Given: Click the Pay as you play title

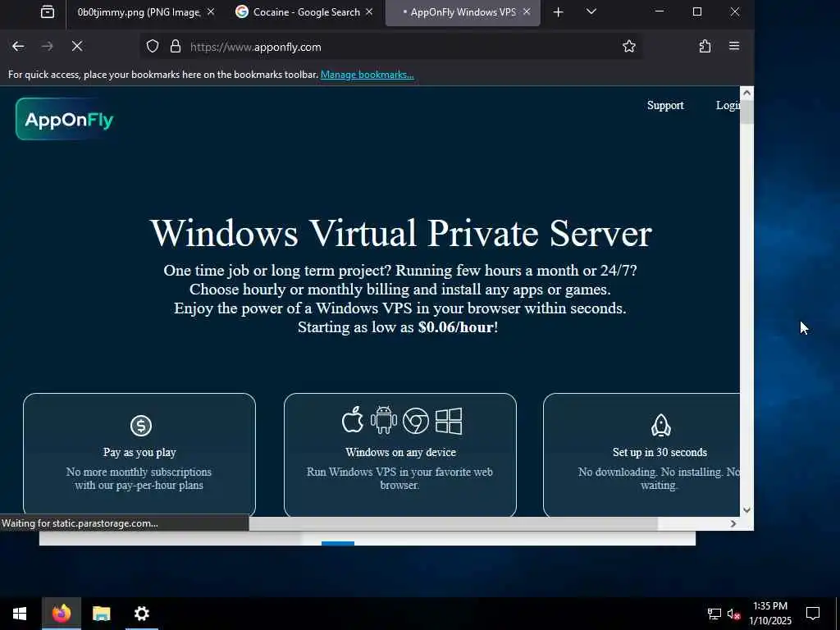Looking at the screenshot, I should tap(139, 452).
